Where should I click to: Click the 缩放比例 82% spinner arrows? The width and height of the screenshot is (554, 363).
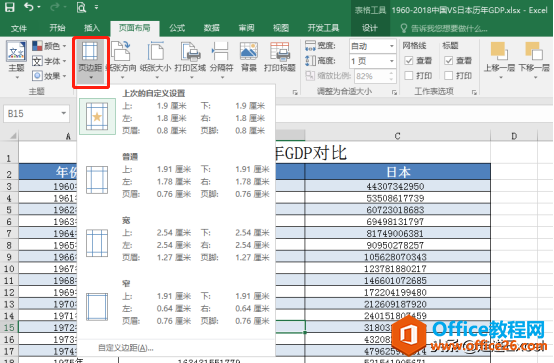click(x=391, y=76)
